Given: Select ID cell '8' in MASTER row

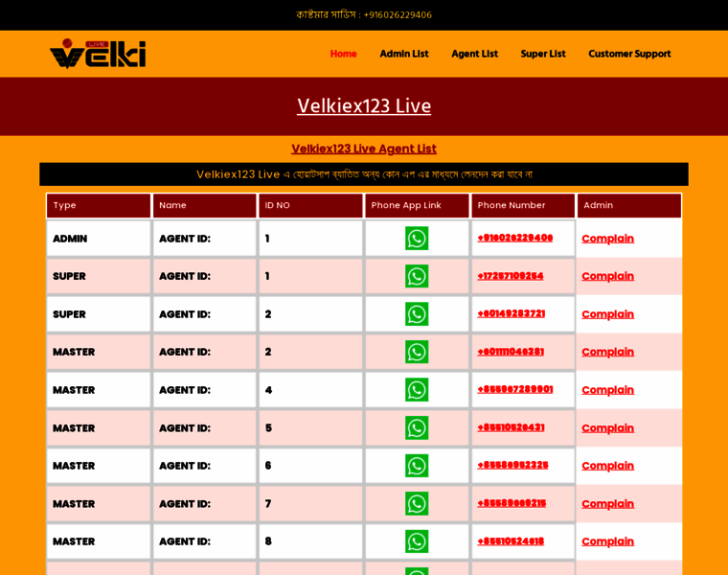Looking at the screenshot, I should click(x=310, y=541).
